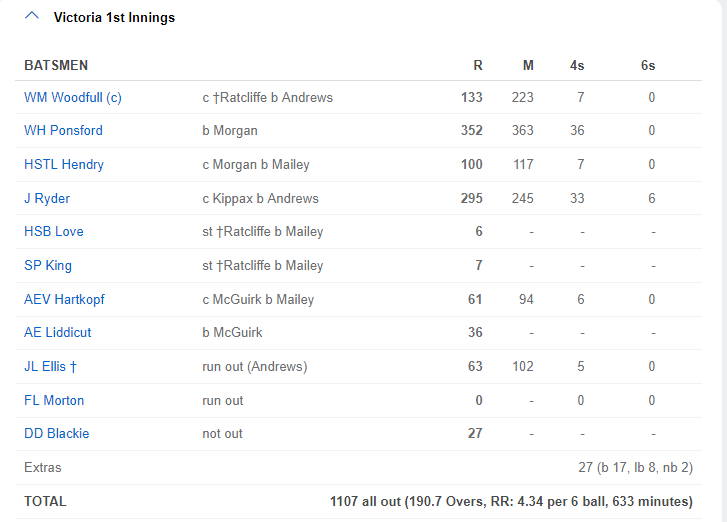727x522 pixels.
Task: Open WH Ponsford player page
Action: click(63, 130)
